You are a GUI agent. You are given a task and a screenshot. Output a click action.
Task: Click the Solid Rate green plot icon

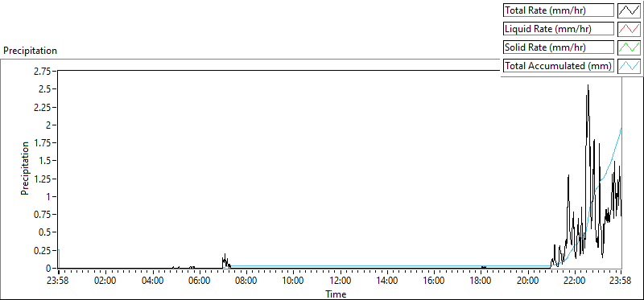[x=629, y=47]
